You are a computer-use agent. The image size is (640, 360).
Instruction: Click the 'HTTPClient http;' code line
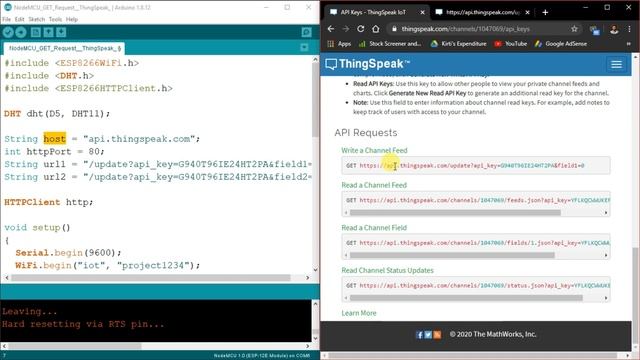point(49,202)
